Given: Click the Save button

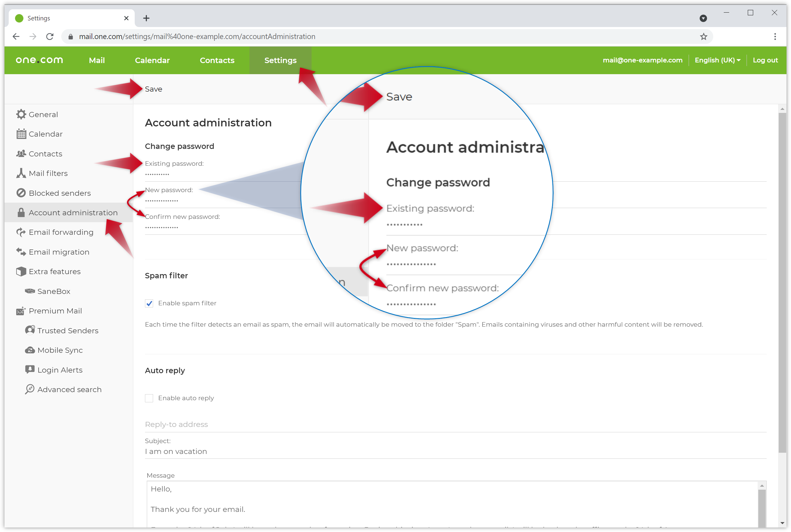Looking at the screenshot, I should click(154, 89).
